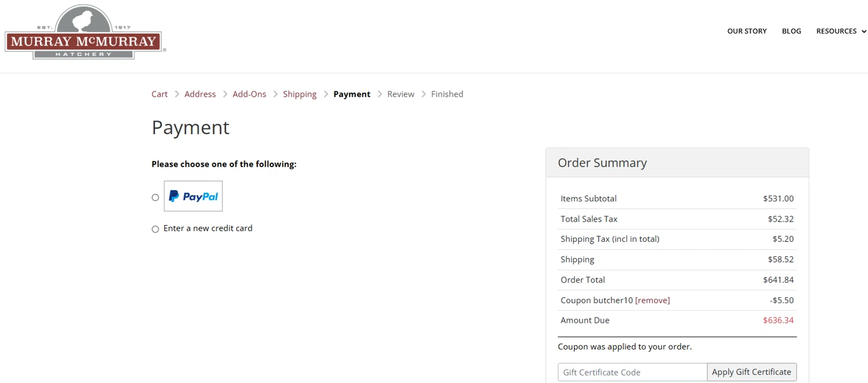The width and height of the screenshot is (868, 383).
Task: Click the Amount Due $636.34 value
Action: pos(778,320)
